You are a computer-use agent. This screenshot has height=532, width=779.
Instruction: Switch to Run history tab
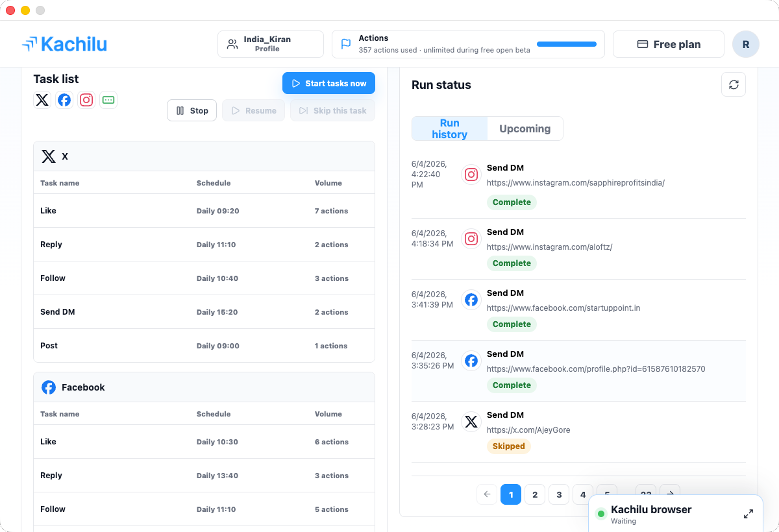click(x=449, y=128)
